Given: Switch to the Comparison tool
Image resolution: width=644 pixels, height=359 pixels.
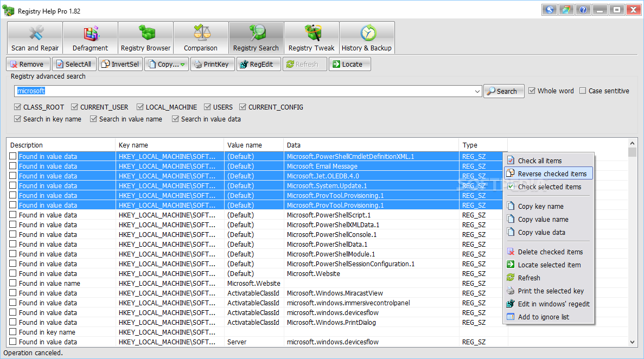Looking at the screenshot, I should pos(201,38).
